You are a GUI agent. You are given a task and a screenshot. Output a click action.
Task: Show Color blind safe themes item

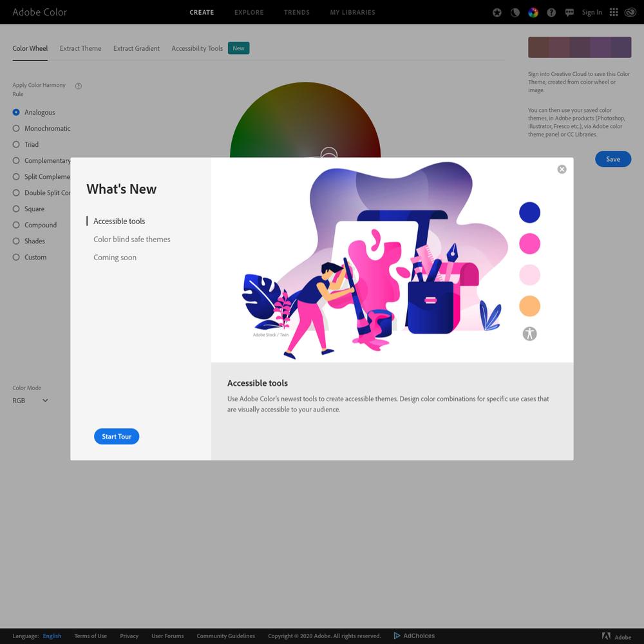click(132, 239)
